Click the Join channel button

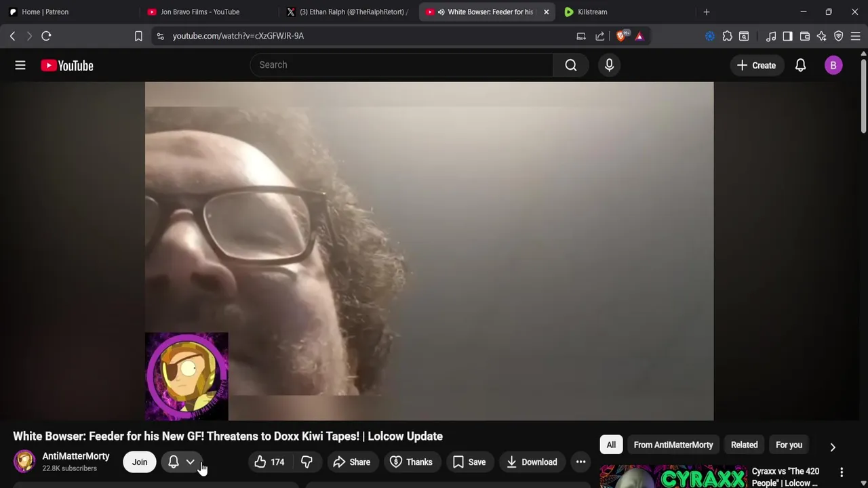pos(140,462)
